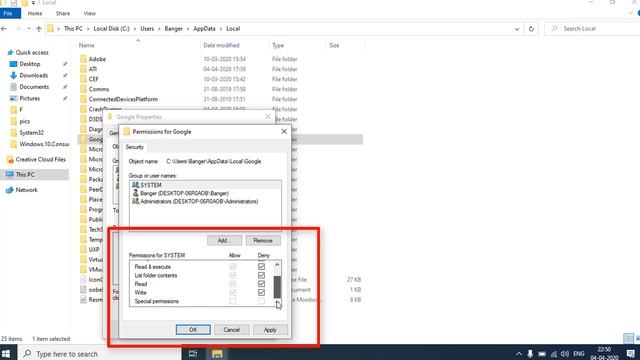Toggle Deny checkbox for Special permissions
The width and height of the screenshot is (640, 360).
[261, 301]
